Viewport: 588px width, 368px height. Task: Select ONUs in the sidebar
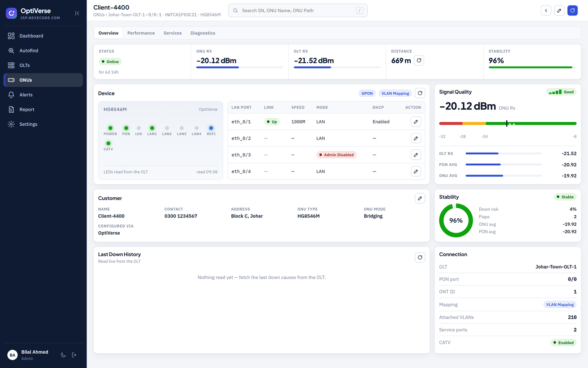(43, 80)
